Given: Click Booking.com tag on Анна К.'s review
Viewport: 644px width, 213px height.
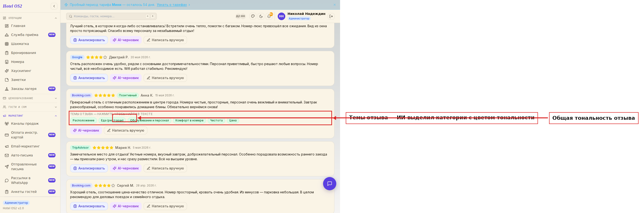Looking at the screenshot, I should click(81, 95).
